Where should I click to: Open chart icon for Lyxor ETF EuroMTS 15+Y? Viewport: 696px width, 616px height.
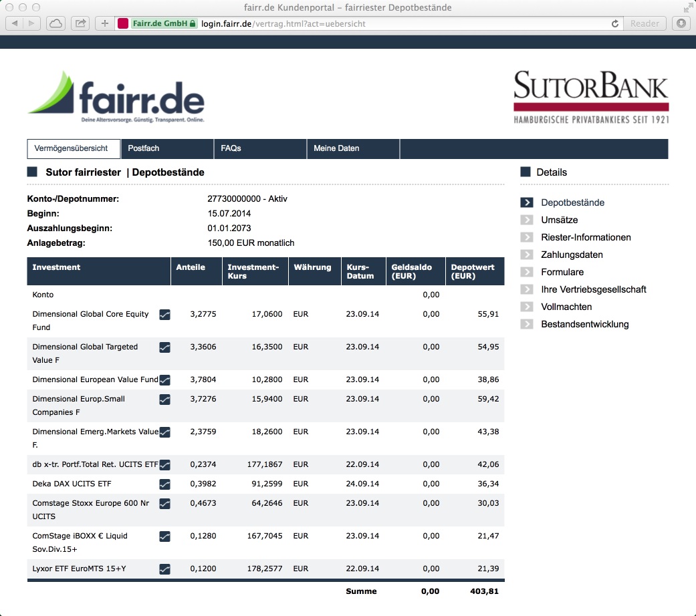(x=164, y=569)
